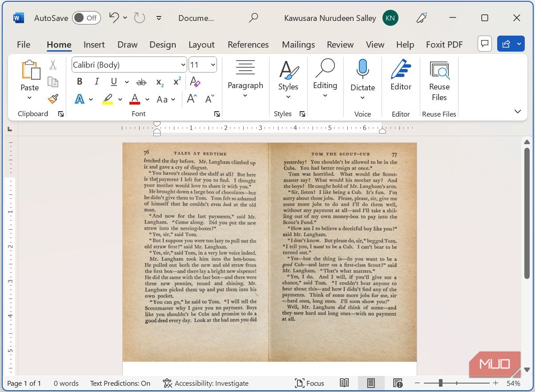The image size is (535, 392).
Task: Click the zoom slider handle
Action: (x=440, y=383)
